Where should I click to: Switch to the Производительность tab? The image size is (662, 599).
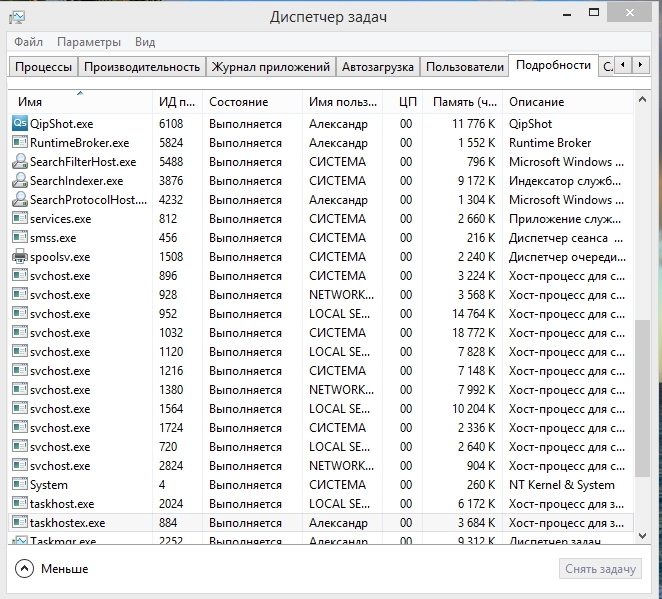pyautogui.click(x=142, y=67)
